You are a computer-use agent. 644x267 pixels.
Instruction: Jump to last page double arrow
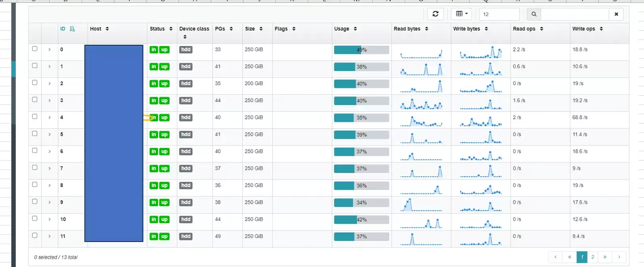tap(605, 257)
